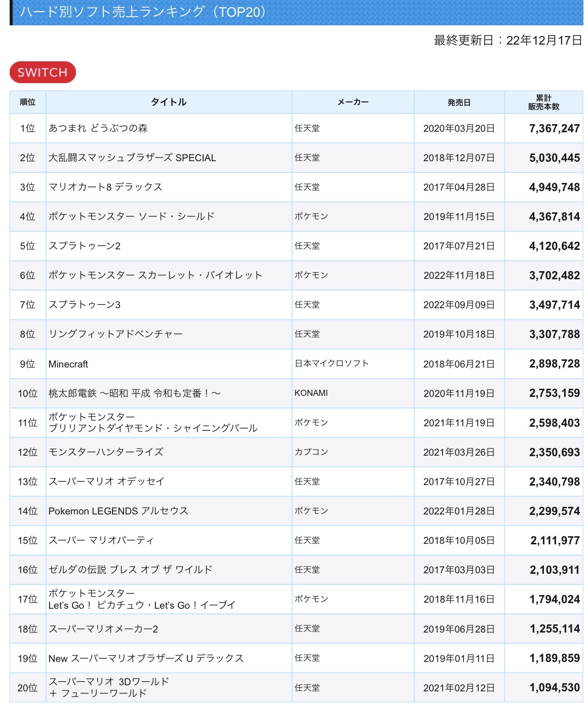588x704 pixels.
Task: Click release date 2021年03月26日
Action: tap(459, 452)
